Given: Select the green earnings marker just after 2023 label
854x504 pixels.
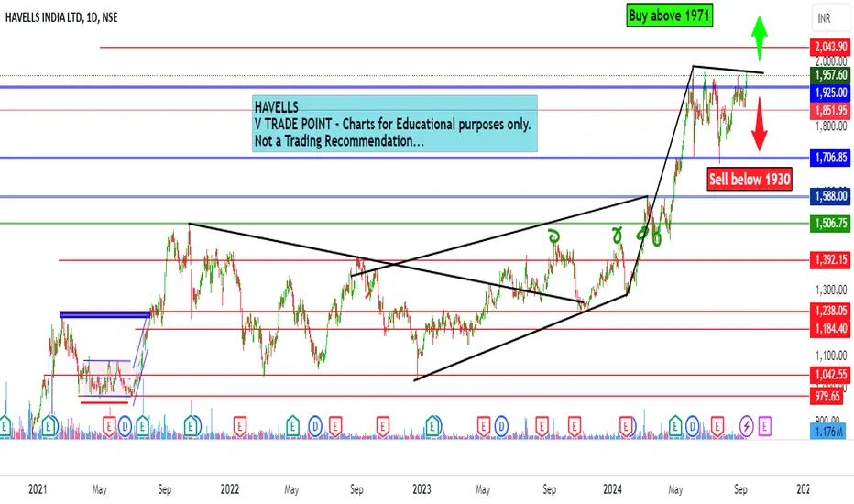Looking at the screenshot, I should click(x=433, y=425).
